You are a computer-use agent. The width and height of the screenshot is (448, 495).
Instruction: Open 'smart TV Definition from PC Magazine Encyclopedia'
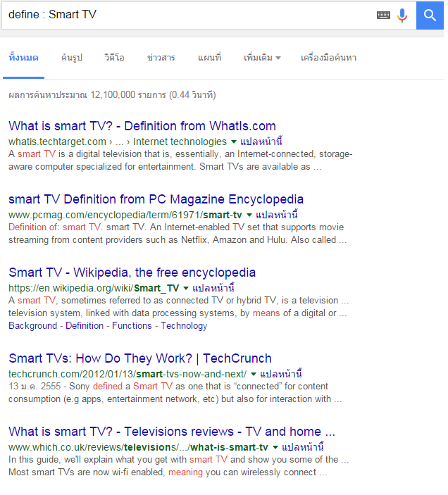(x=156, y=199)
